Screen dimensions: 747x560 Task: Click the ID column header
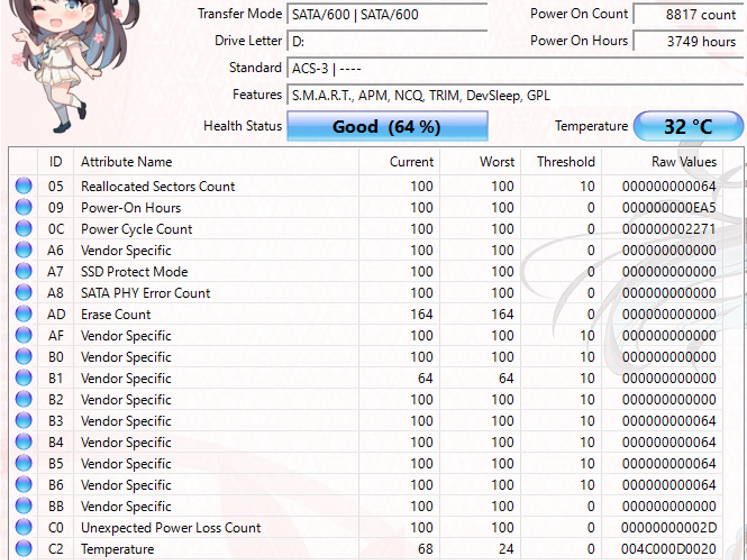[x=55, y=162]
